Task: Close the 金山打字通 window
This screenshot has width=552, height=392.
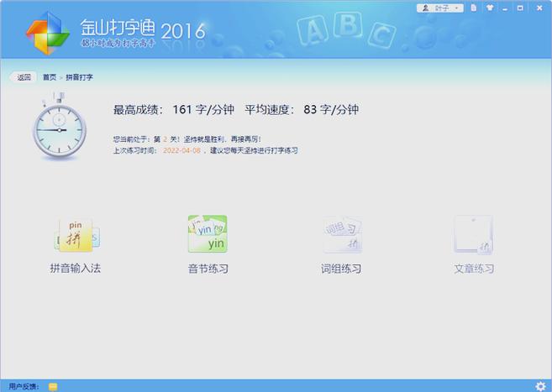Action: tap(539, 8)
